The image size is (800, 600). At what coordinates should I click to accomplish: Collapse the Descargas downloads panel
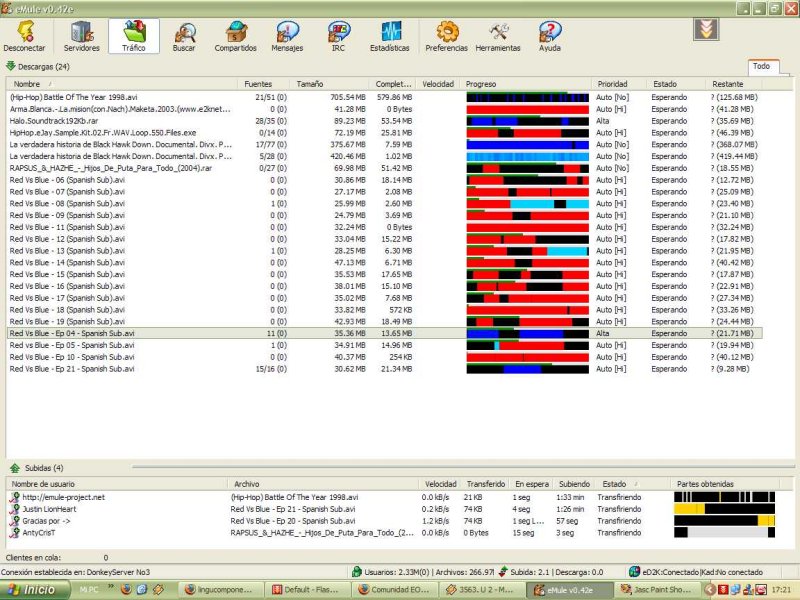pyautogui.click(x=11, y=66)
